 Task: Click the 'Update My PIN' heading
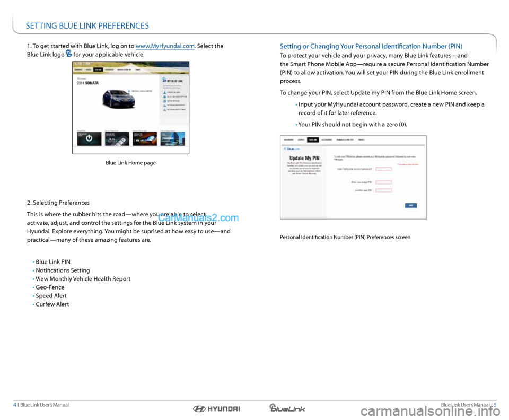click(304, 158)
